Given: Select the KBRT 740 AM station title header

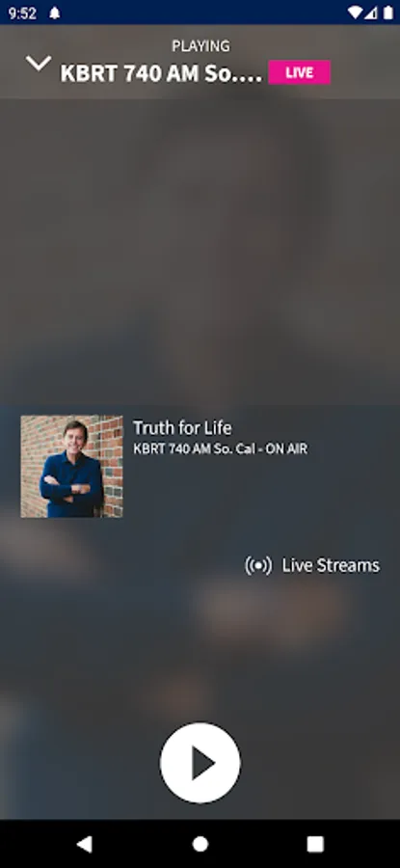Looking at the screenshot, I should [161, 73].
